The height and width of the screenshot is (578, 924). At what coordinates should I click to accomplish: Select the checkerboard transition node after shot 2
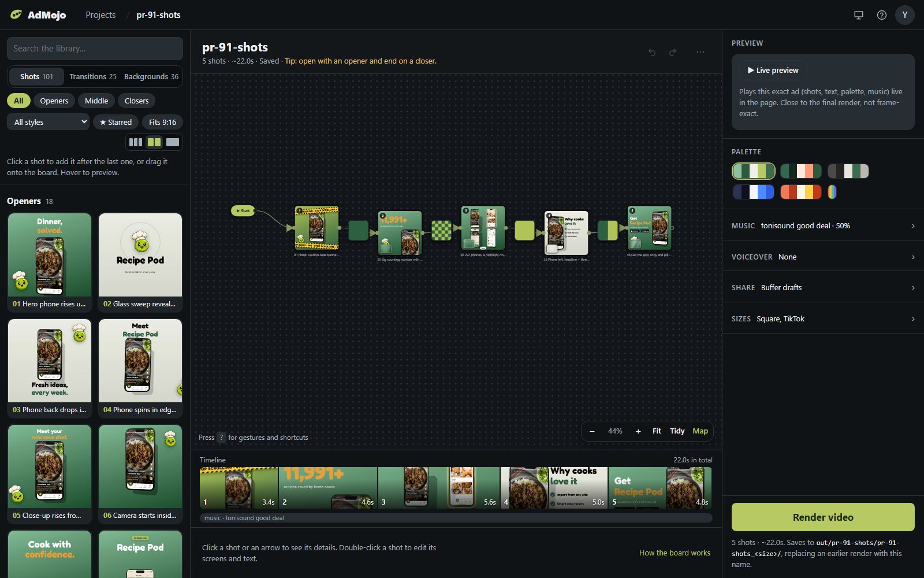tap(442, 230)
